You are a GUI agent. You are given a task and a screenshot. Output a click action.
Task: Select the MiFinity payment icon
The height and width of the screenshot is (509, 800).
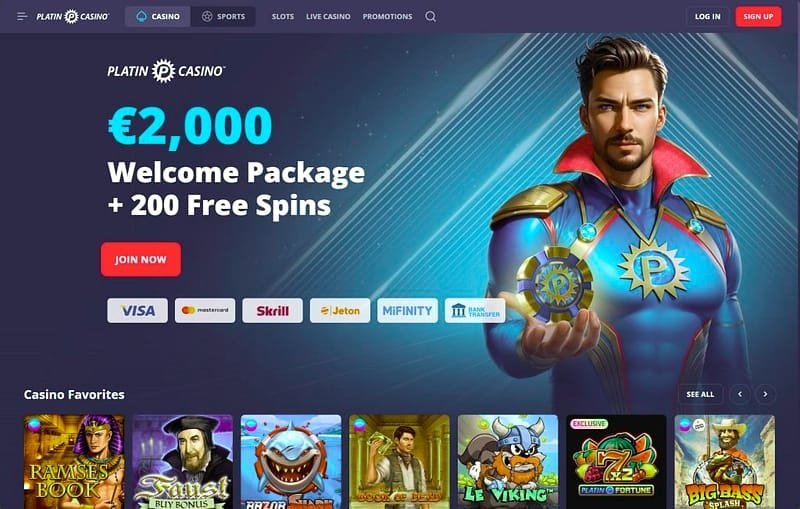[x=407, y=311]
